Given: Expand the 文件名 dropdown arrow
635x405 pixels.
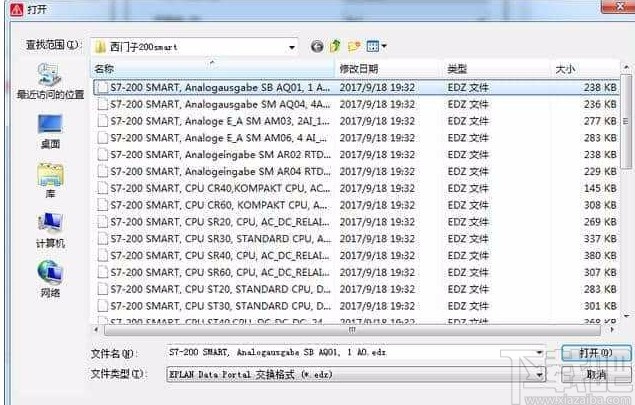Looking at the screenshot, I should pyautogui.click(x=539, y=352).
